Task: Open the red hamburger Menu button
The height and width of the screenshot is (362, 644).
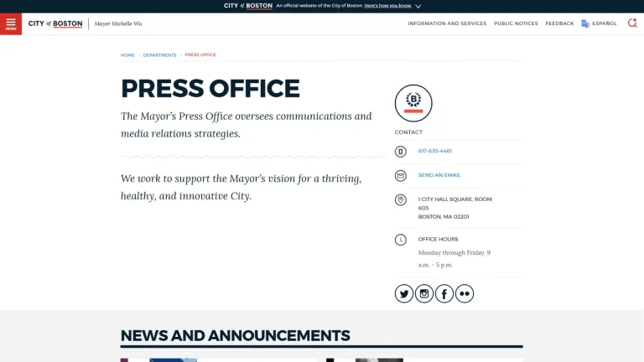Action: (11, 23)
